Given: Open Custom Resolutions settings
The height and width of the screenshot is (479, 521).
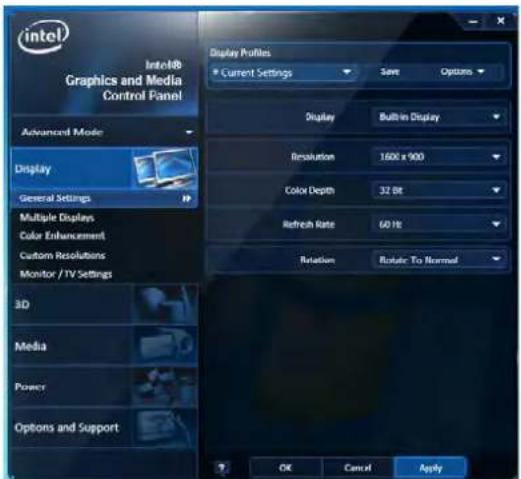Looking at the screenshot, I should pos(62,255).
